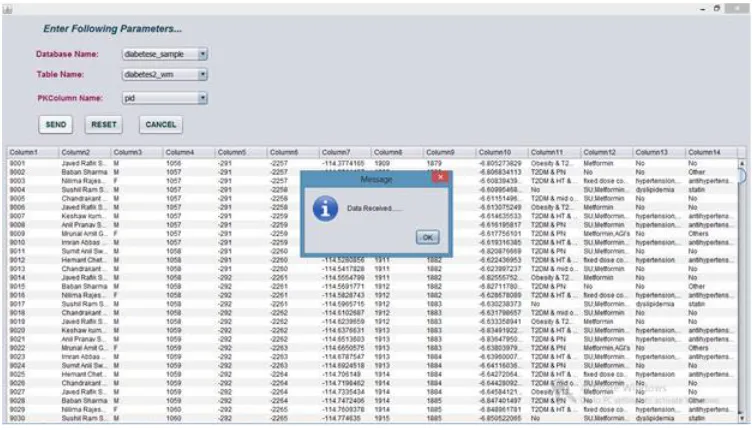Screen dimensions: 752x430
Task: Click the table scrollbar up arrow
Action: point(742,163)
